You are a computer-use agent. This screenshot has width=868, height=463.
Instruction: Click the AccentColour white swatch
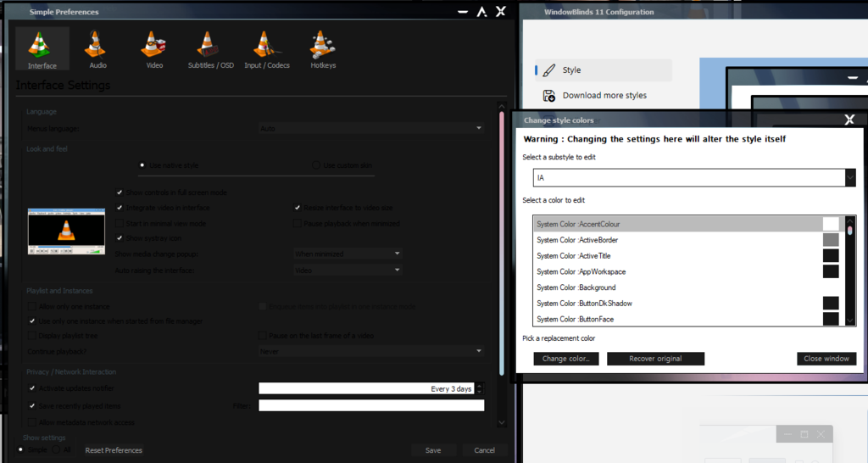(831, 224)
